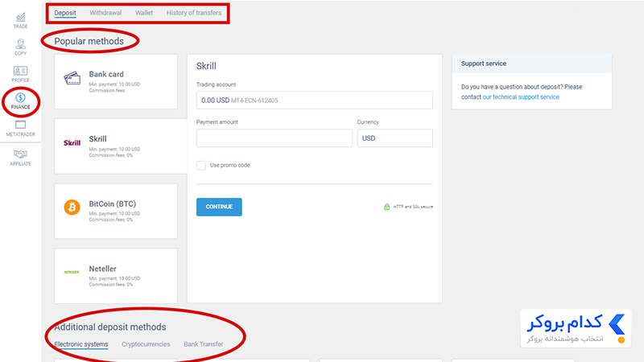The width and height of the screenshot is (644, 362).
Task: Open MetaTrader from the sidebar
Action: [x=20, y=128]
